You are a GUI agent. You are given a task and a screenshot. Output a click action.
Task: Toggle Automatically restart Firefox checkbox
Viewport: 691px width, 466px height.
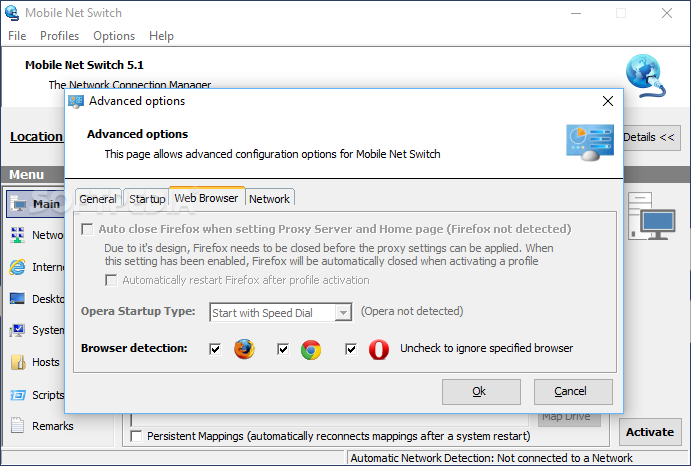coord(111,280)
